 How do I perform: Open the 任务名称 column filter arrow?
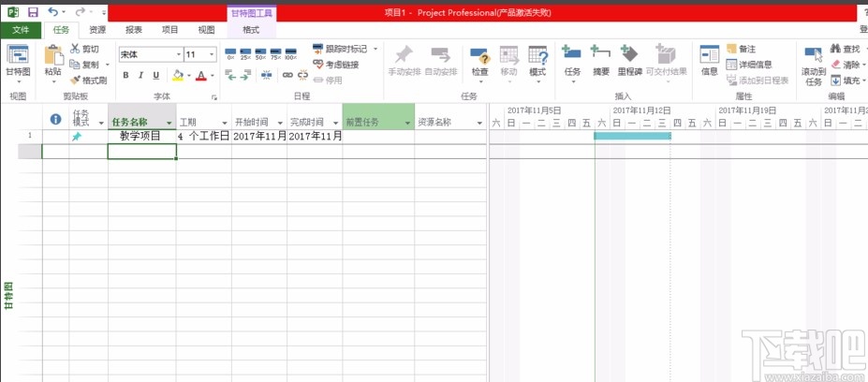[169, 123]
